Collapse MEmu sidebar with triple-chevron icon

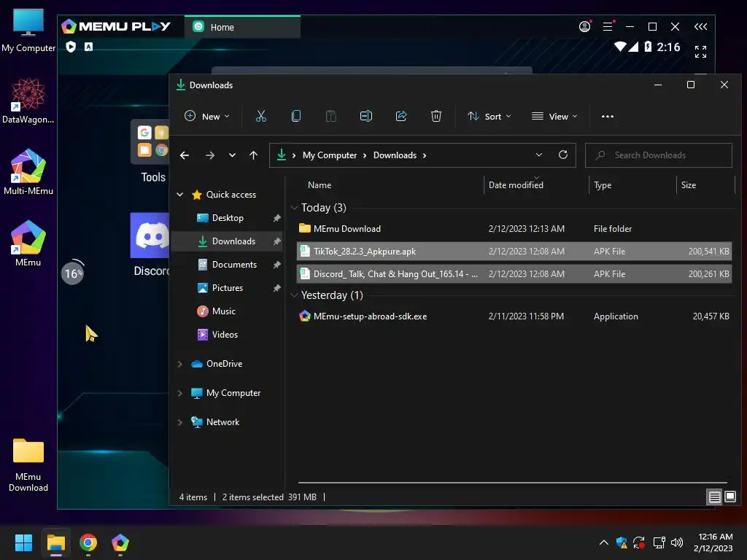pos(700,27)
